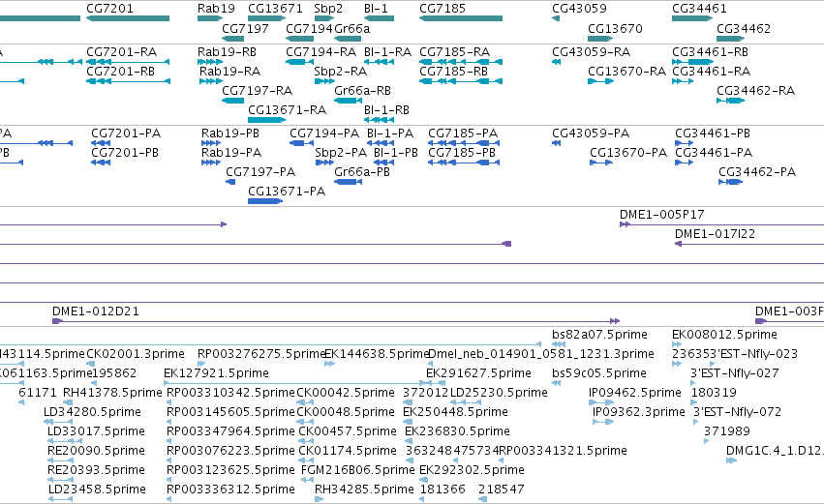Select the CG34462 gene label
Image resolution: width=824 pixels, height=504 pixels.
pos(744,28)
